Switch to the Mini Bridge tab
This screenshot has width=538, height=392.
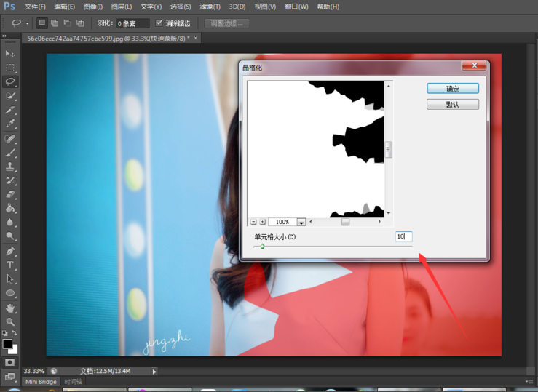coord(41,382)
